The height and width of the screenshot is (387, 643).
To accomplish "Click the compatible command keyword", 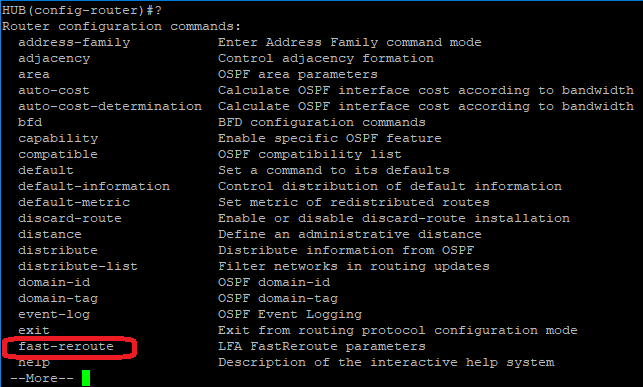I will [x=58, y=155].
